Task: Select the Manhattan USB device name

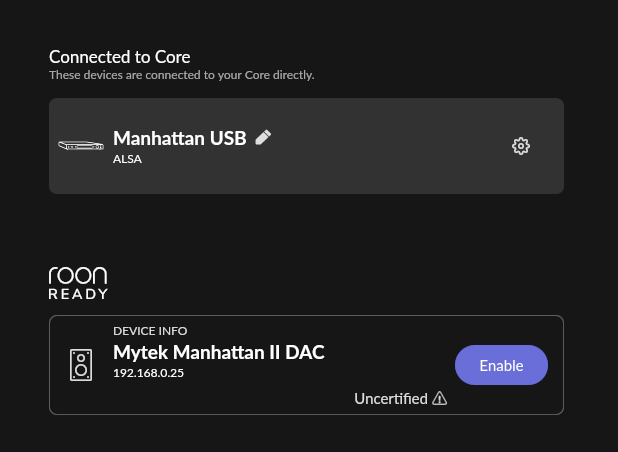Action: click(179, 138)
